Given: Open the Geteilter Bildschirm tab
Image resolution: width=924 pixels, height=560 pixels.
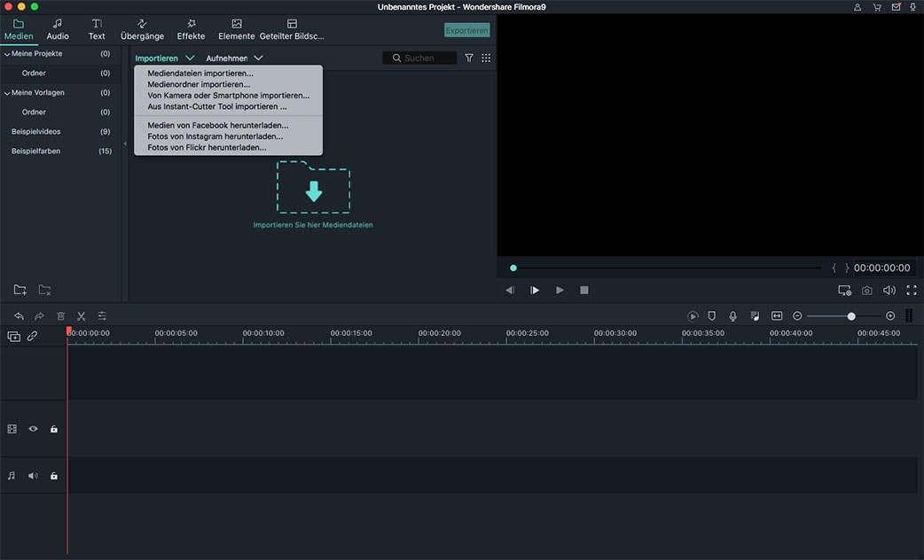Looking at the screenshot, I should [292, 29].
